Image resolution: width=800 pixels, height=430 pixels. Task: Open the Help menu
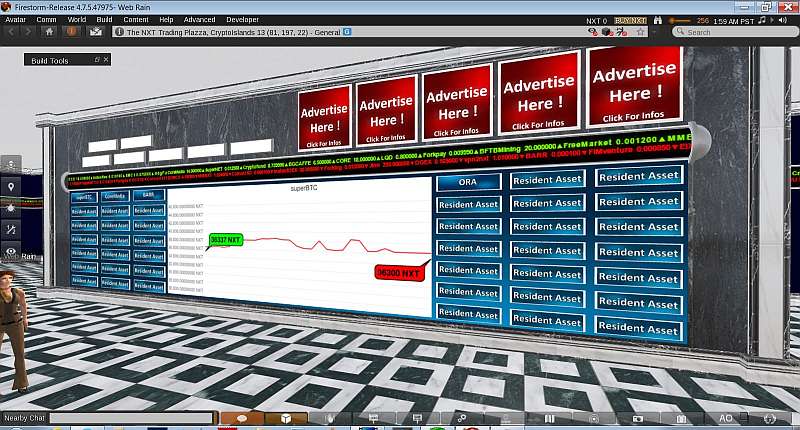166,20
